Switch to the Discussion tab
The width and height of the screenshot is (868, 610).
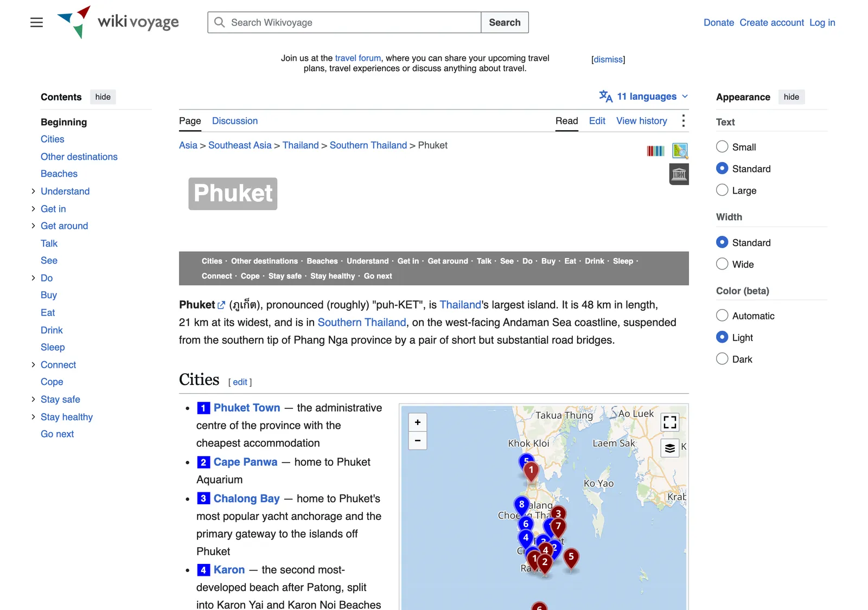tap(235, 121)
